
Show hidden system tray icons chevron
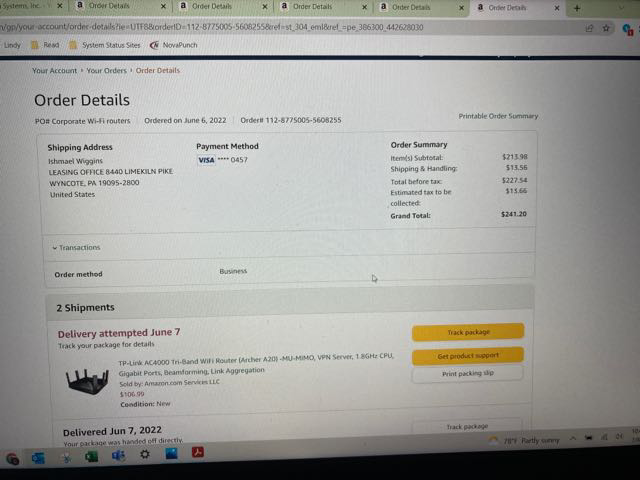coord(573,438)
